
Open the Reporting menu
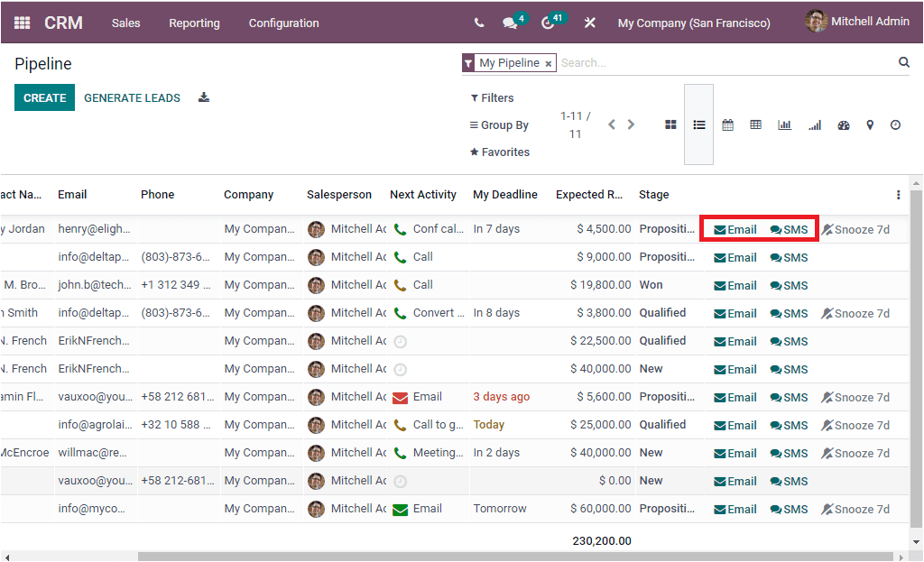pos(194,23)
